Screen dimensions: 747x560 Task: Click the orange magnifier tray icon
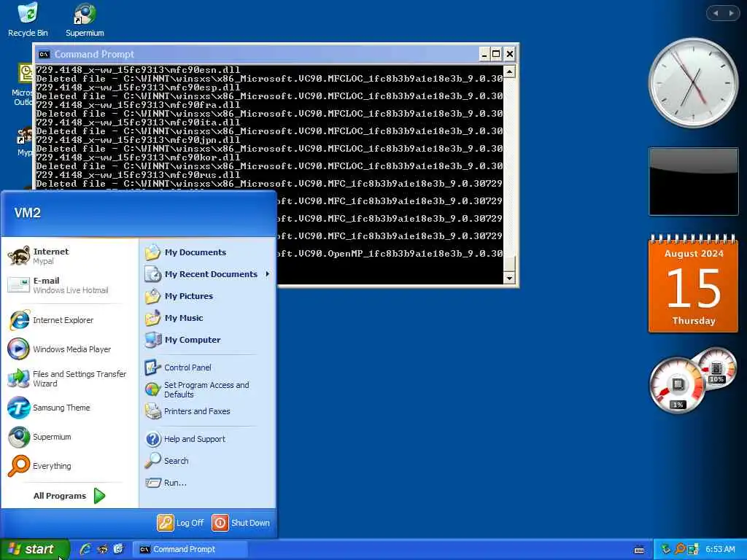pos(680,549)
